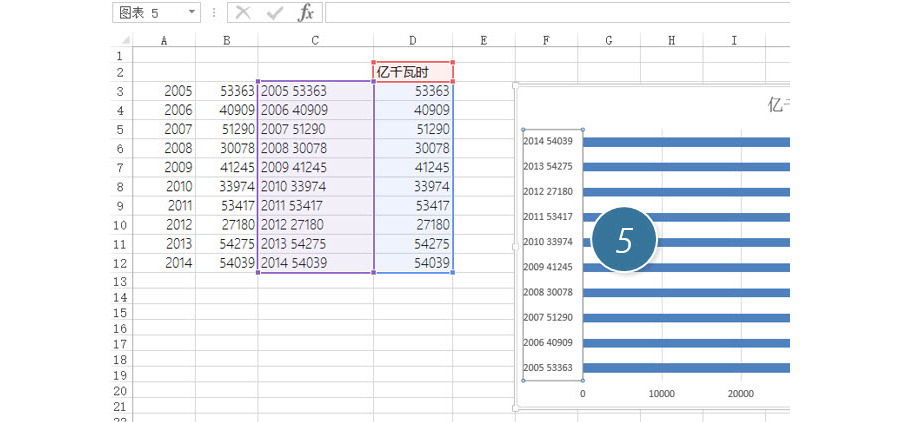Select cell D11 value 54275
This screenshot has width=900, height=422.
pyautogui.click(x=413, y=244)
